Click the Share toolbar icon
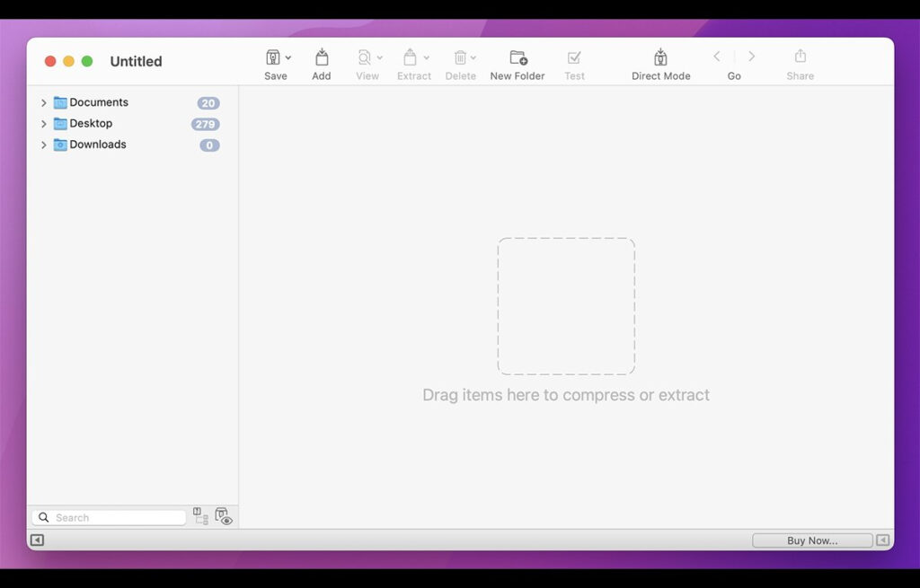920x588 pixels. click(x=800, y=57)
